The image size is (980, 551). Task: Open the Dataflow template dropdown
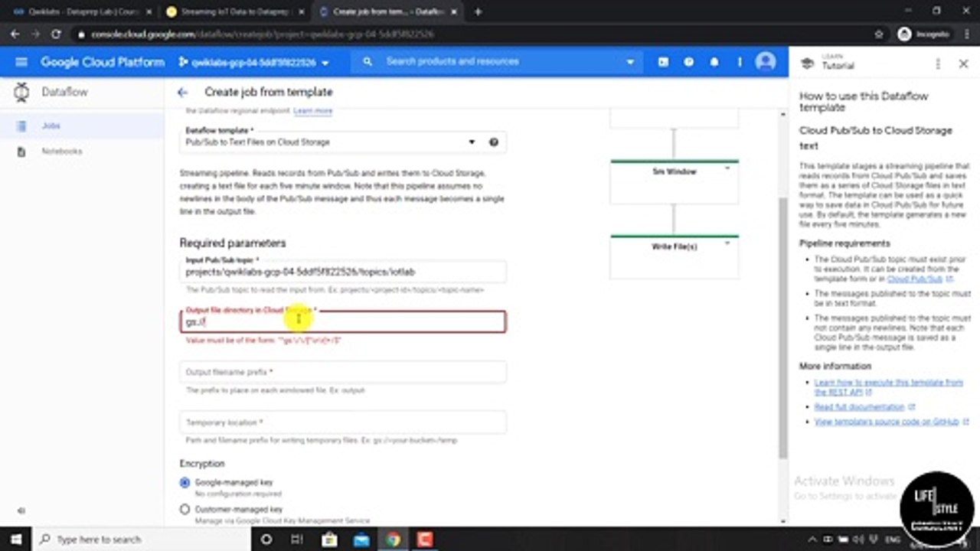342,142
